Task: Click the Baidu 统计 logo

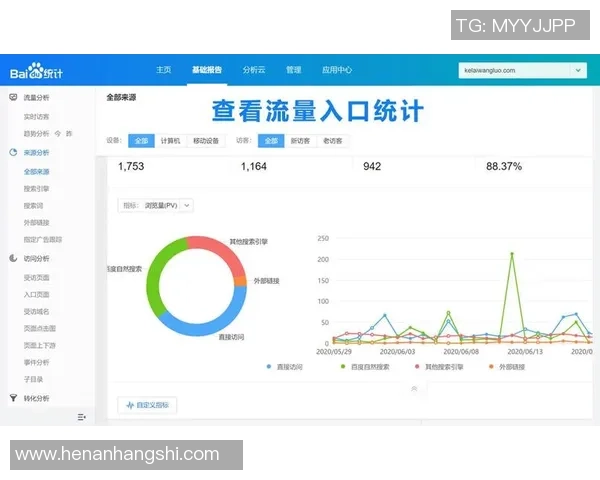Action: click(x=36, y=71)
